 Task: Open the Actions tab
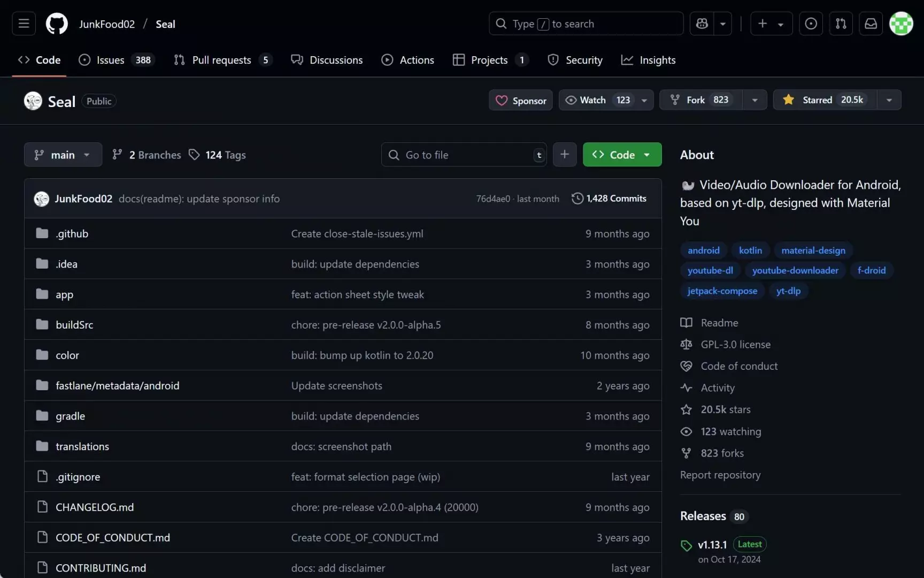(x=407, y=60)
